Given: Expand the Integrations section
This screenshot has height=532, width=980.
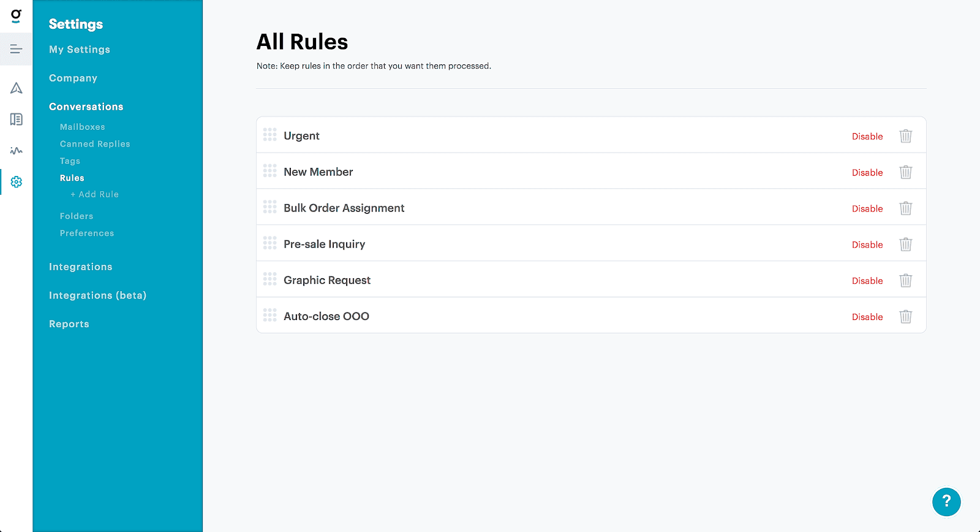Looking at the screenshot, I should 80,267.
